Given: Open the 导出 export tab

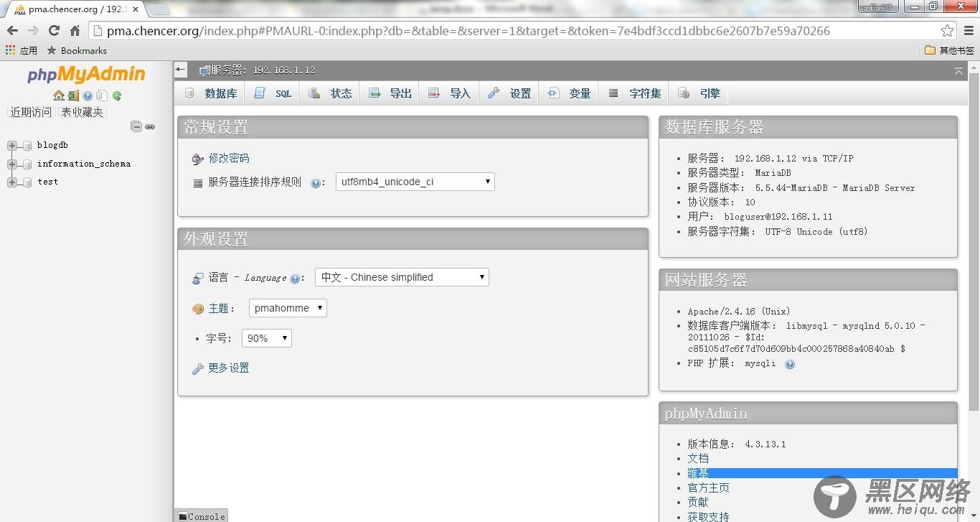Looking at the screenshot, I should pos(390,93).
